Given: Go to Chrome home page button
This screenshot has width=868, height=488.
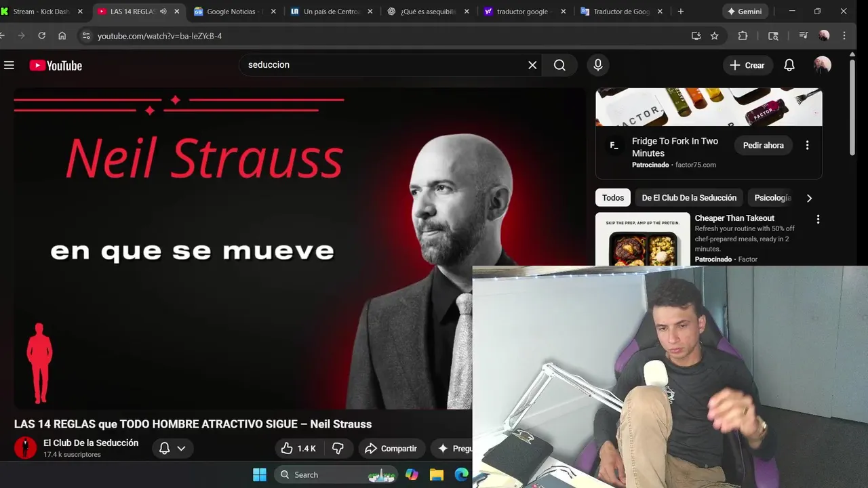Looking at the screenshot, I should point(62,36).
